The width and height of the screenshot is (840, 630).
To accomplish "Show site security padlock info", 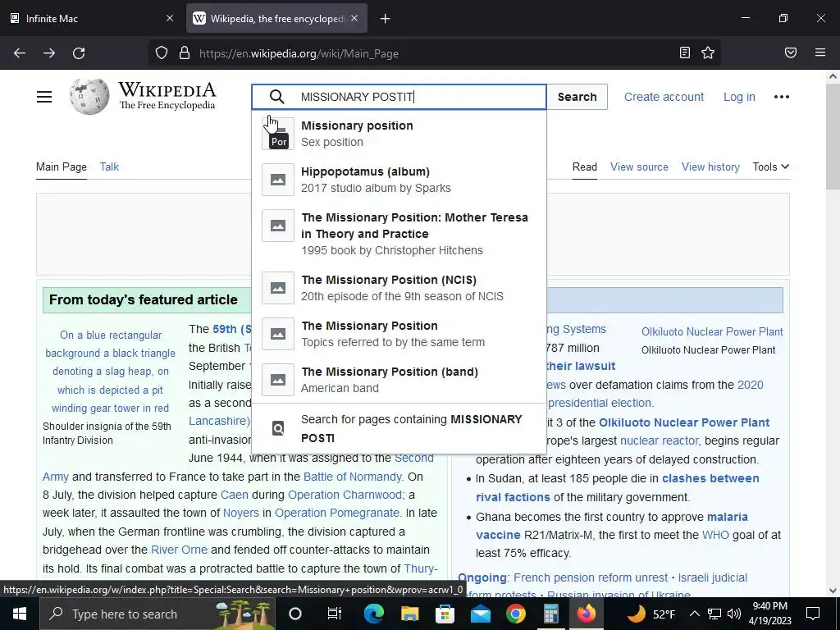I will coord(185,53).
